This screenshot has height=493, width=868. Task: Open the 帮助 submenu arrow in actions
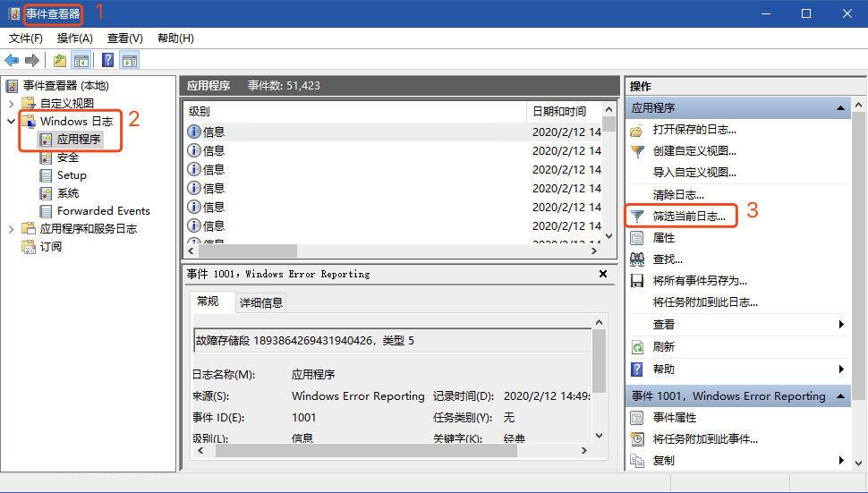[841, 369]
